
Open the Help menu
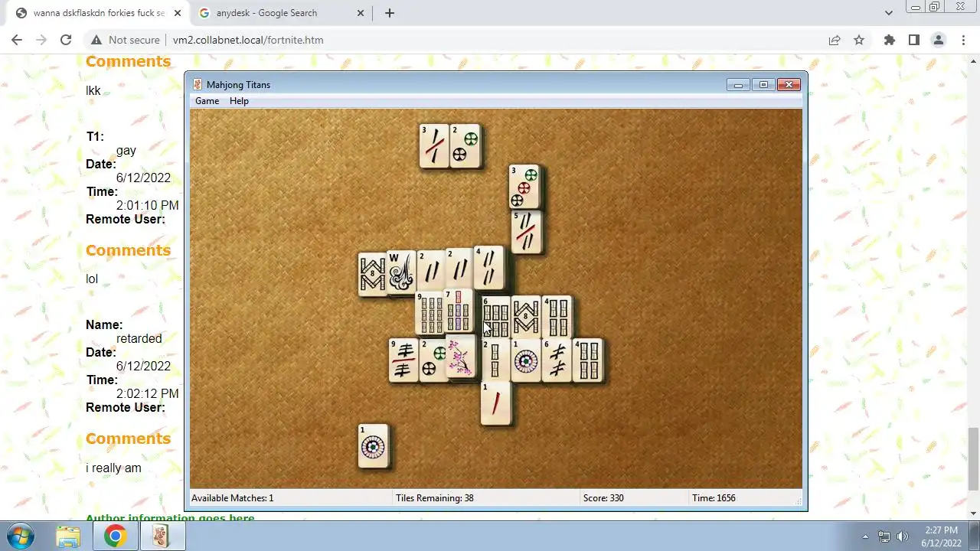[x=239, y=101]
